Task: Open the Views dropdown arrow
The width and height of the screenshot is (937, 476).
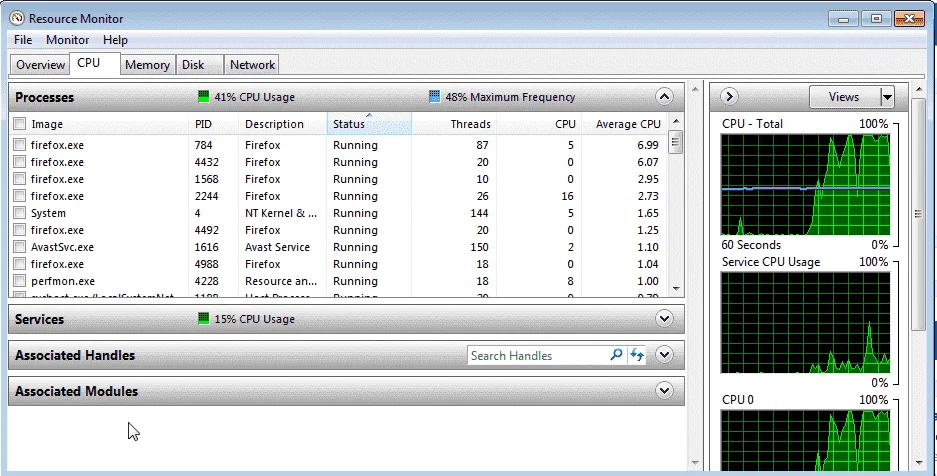Action: pos(887,97)
